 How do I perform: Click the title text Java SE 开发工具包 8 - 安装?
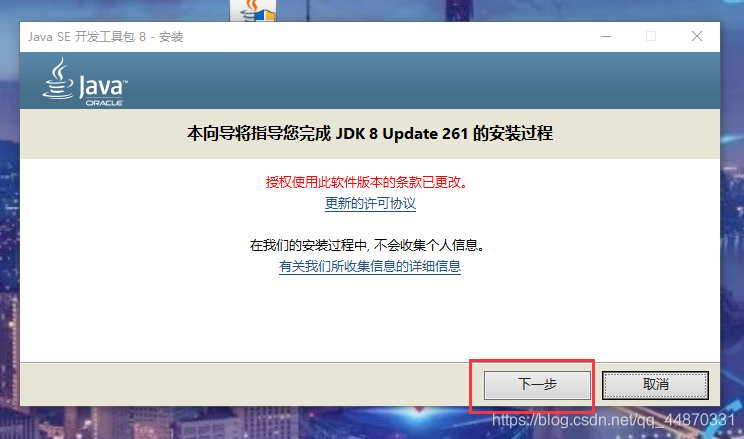pyautogui.click(x=105, y=37)
